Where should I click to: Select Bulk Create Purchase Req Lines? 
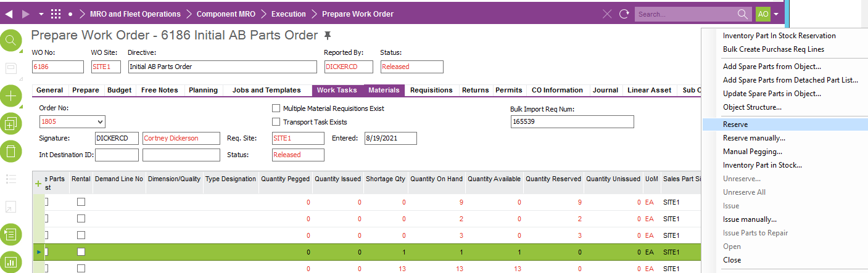click(x=774, y=49)
